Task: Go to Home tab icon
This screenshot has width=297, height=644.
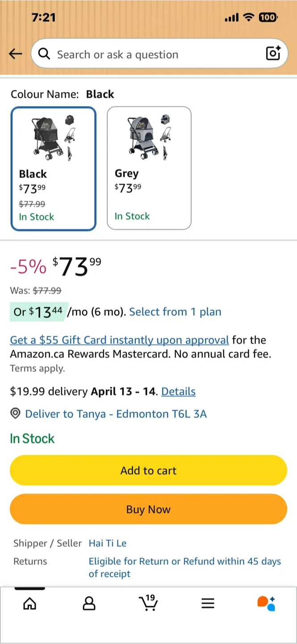Action: point(29,604)
